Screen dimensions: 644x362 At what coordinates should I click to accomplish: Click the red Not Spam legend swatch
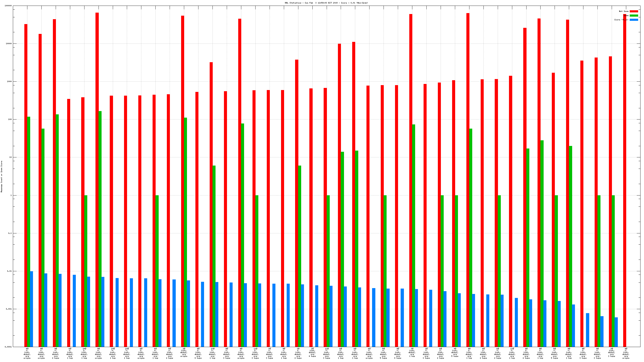(634, 11)
